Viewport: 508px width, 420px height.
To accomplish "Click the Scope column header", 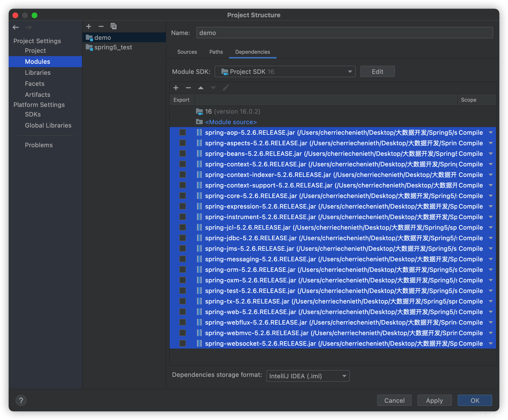I will point(476,100).
